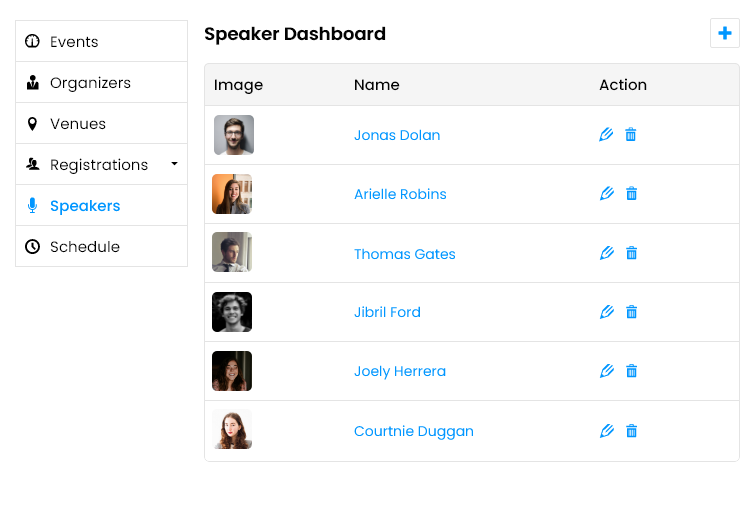Edit Jonas Dolan using pencil icon

coord(606,134)
